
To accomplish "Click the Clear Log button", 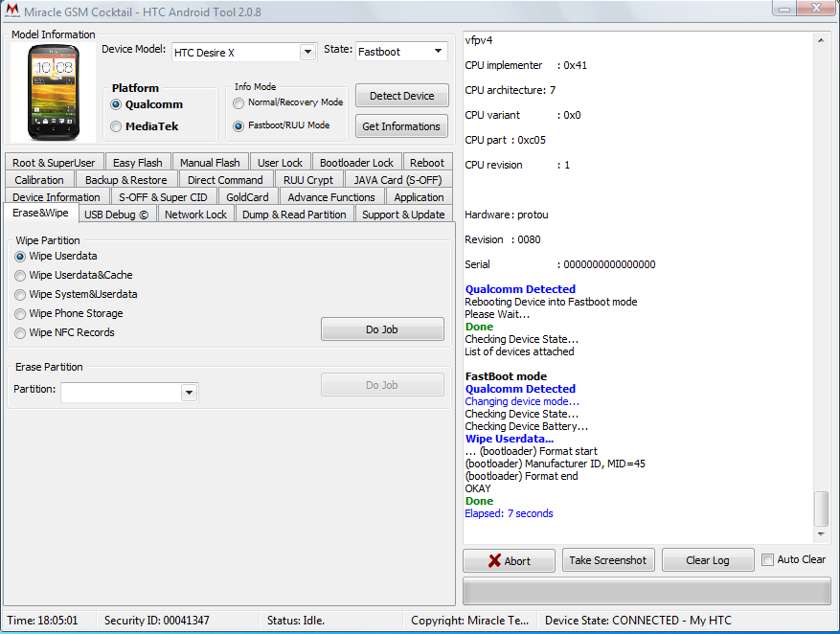I will pyautogui.click(x=708, y=560).
